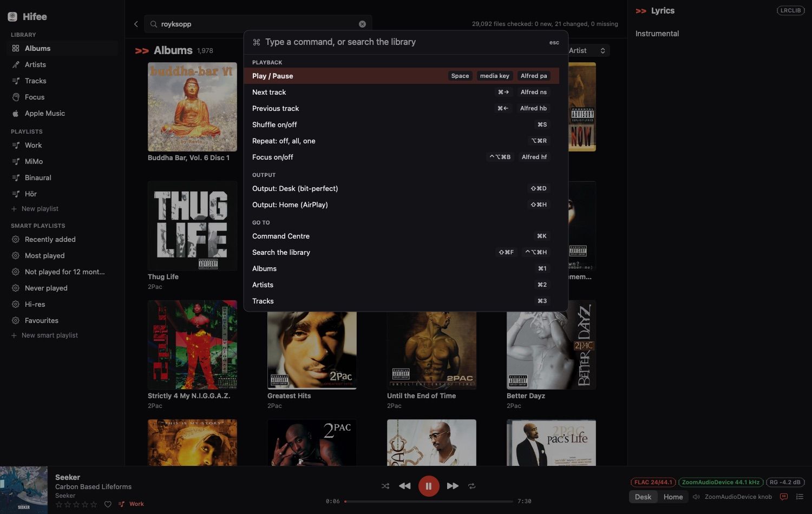The width and height of the screenshot is (812, 514).
Task: Click the Seeker now-playing artwork
Action: click(x=24, y=490)
